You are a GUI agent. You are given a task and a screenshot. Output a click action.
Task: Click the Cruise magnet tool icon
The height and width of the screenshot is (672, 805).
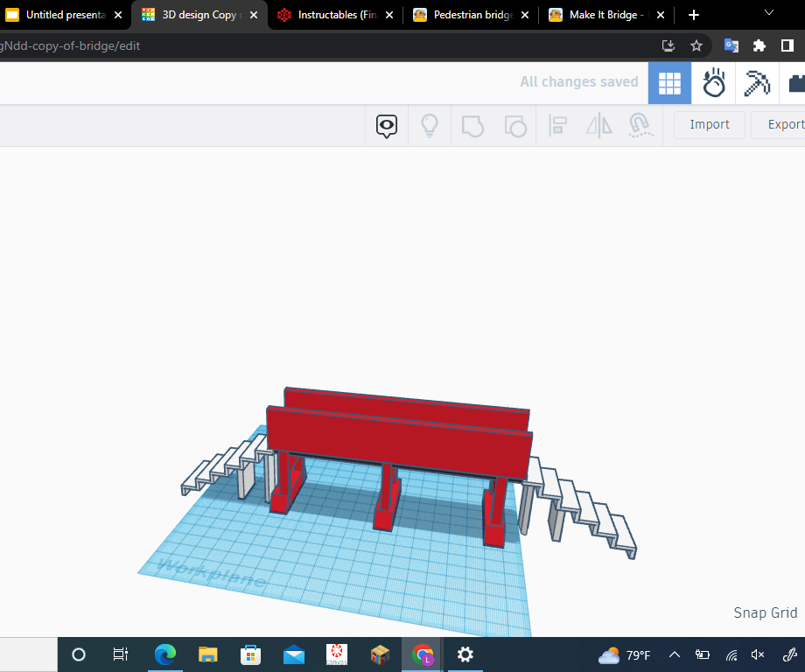pyautogui.click(x=640, y=126)
